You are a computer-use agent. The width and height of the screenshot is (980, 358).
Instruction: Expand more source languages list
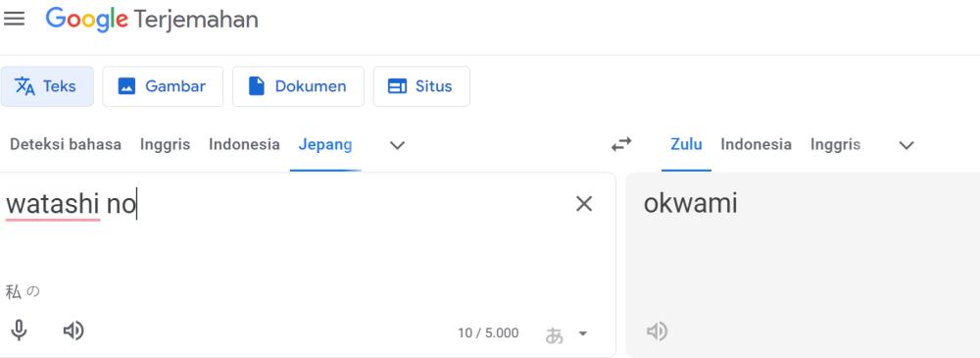click(x=397, y=145)
